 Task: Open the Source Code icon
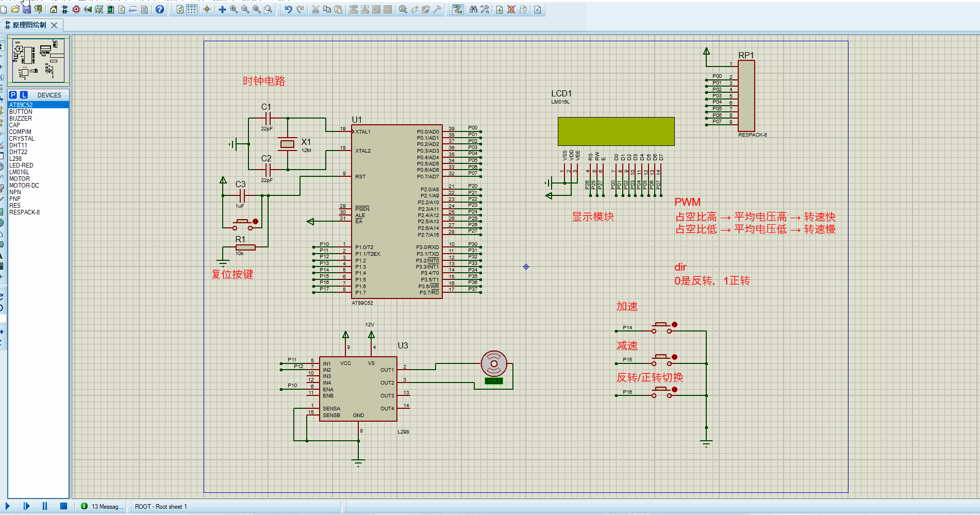(x=133, y=9)
